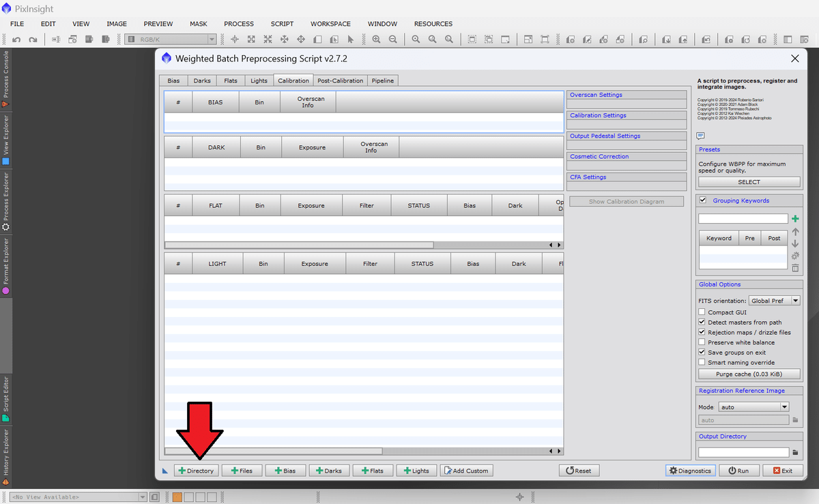The width and height of the screenshot is (819, 504).
Task: Expand the CFA Settings section
Action: coord(627,177)
